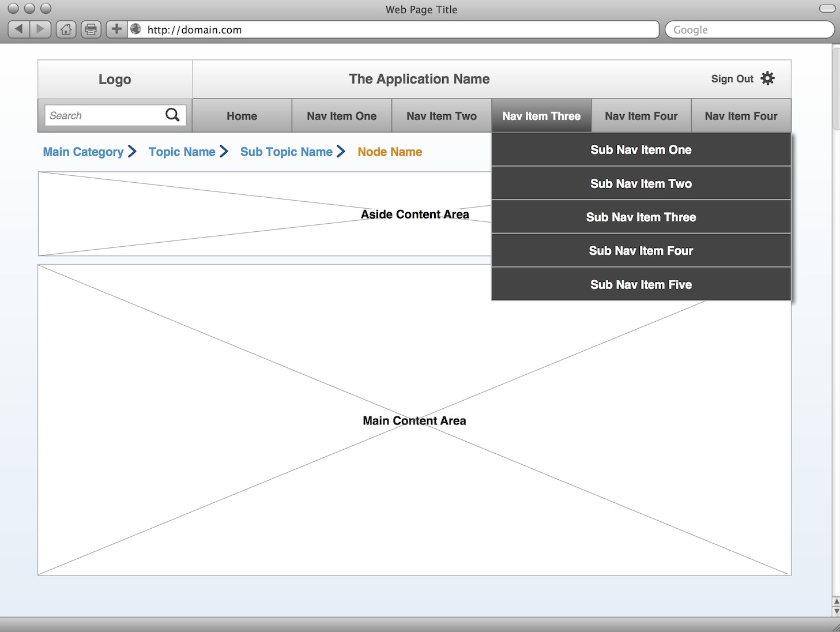Select the Nav Item Two tab
This screenshot has height=632, width=840.
[x=442, y=116]
